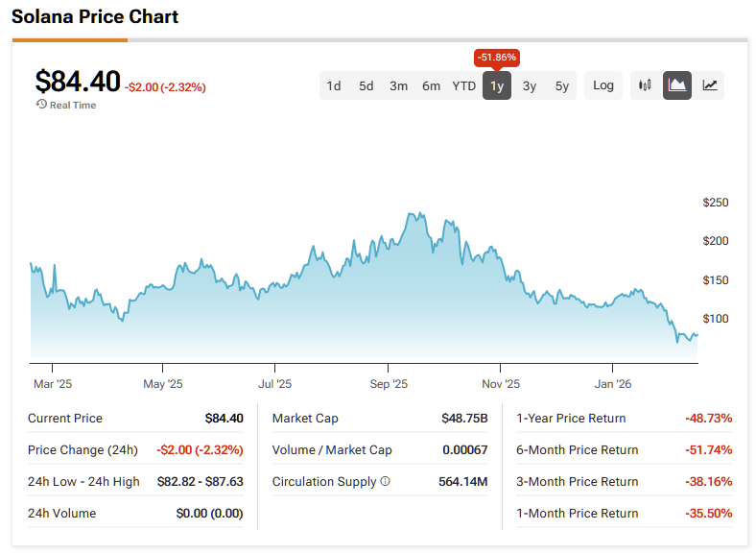Show the 5y price range

562,85
